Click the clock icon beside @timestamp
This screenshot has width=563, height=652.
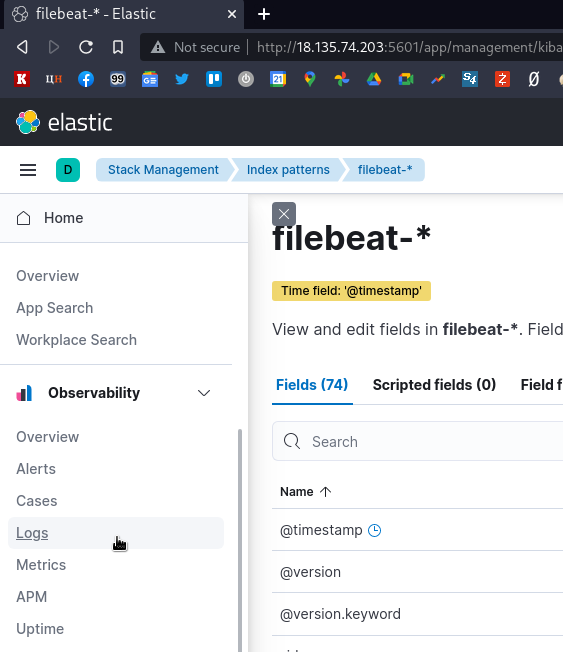tap(374, 530)
